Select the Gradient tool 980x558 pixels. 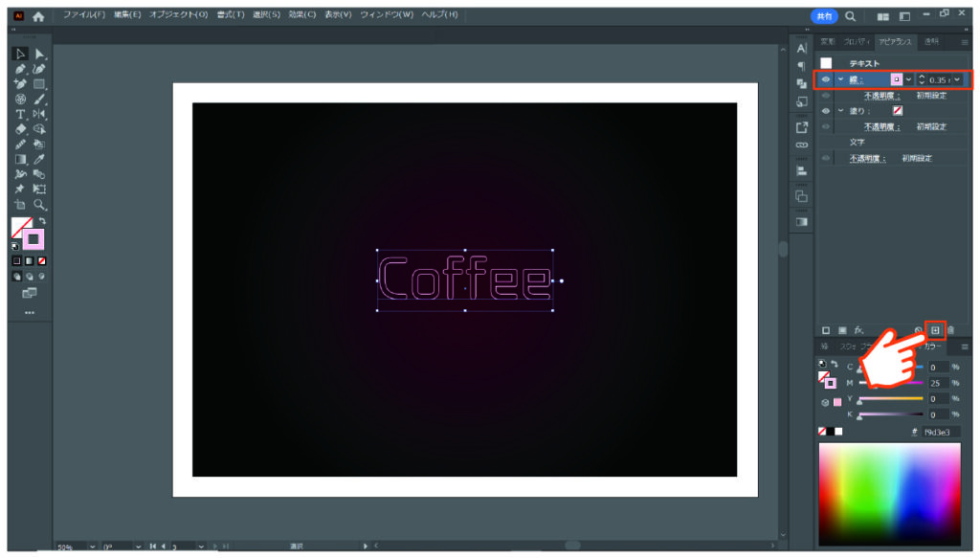20,159
